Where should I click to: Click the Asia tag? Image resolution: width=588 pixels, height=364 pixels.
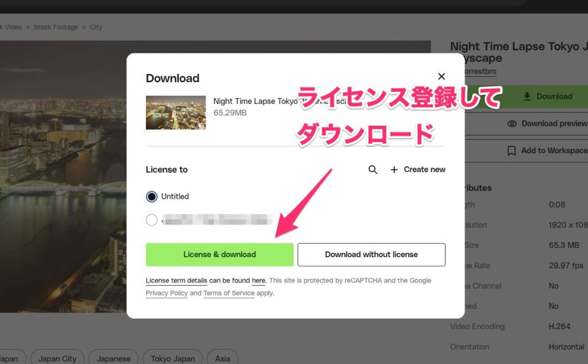point(222,359)
